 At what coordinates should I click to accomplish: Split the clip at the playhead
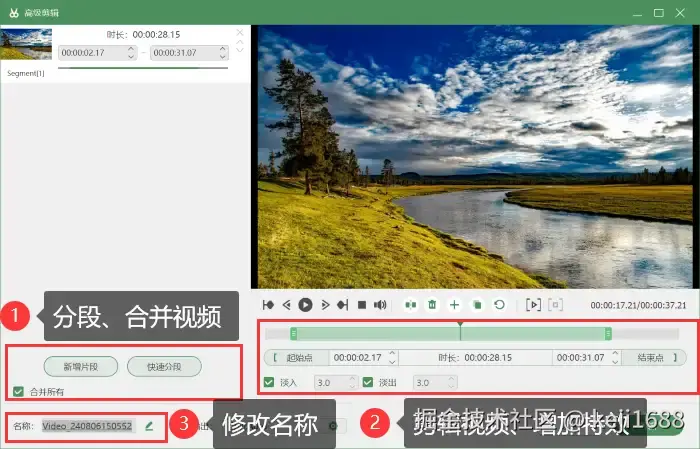(411, 305)
